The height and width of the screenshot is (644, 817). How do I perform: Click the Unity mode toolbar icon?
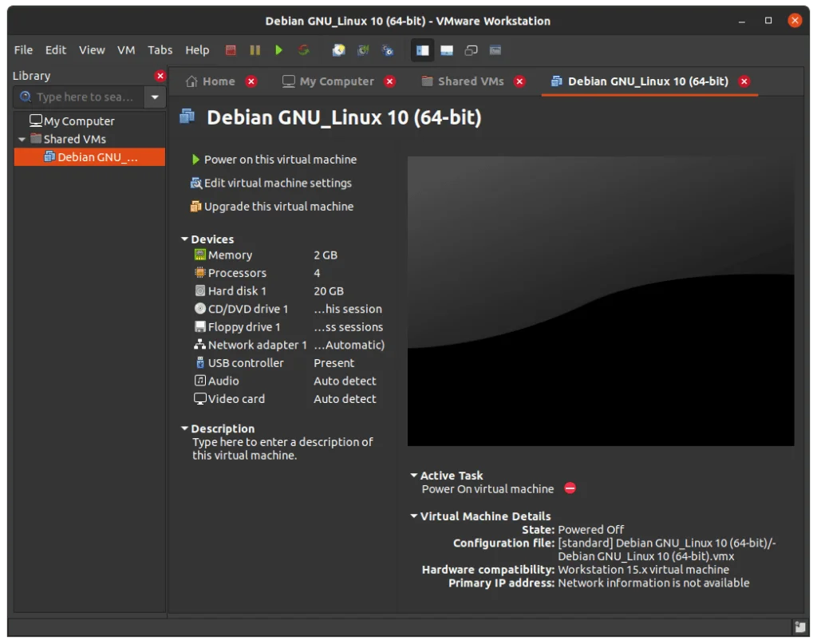pos(495,50)
